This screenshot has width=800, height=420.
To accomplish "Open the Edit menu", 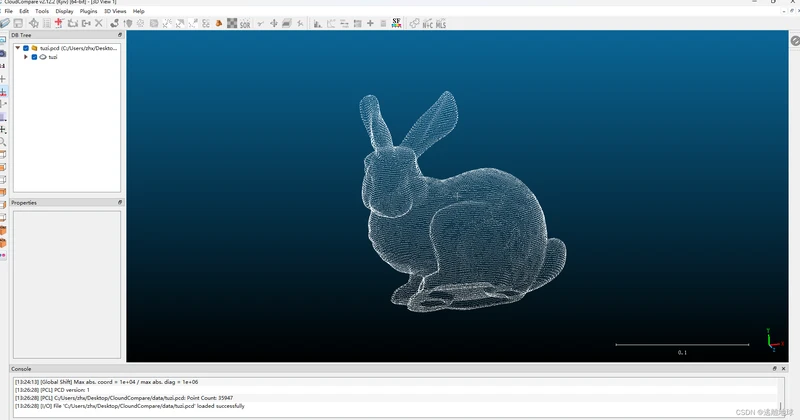I will (x=24, y=11).
